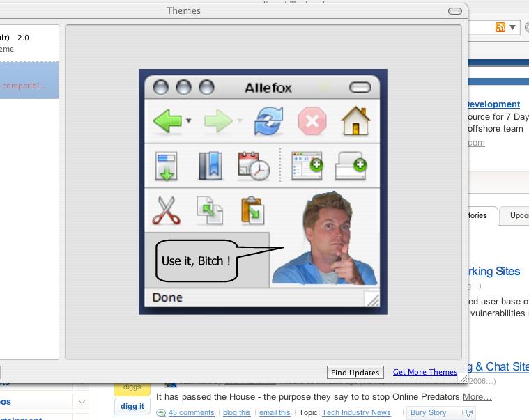Click the Copy icon in preview
Image resolution: width=529 pixels, height=420 pixels.
tap(210, 210)
